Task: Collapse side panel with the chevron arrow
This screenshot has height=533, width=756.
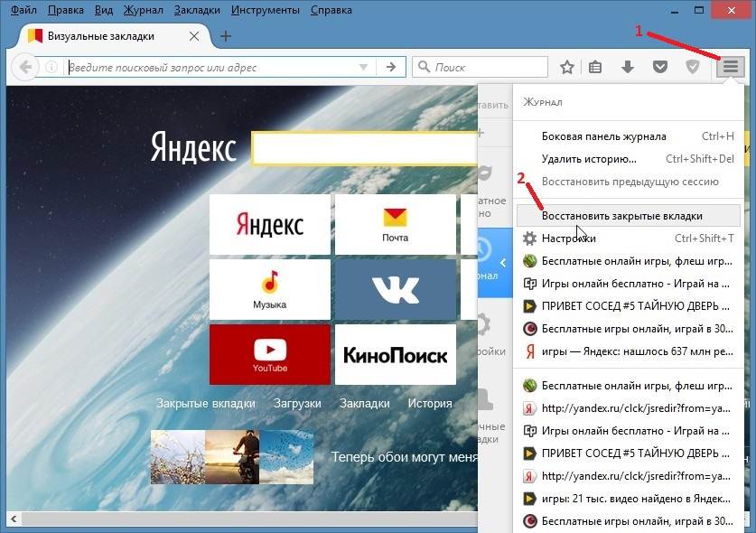Action: [503, 263]
